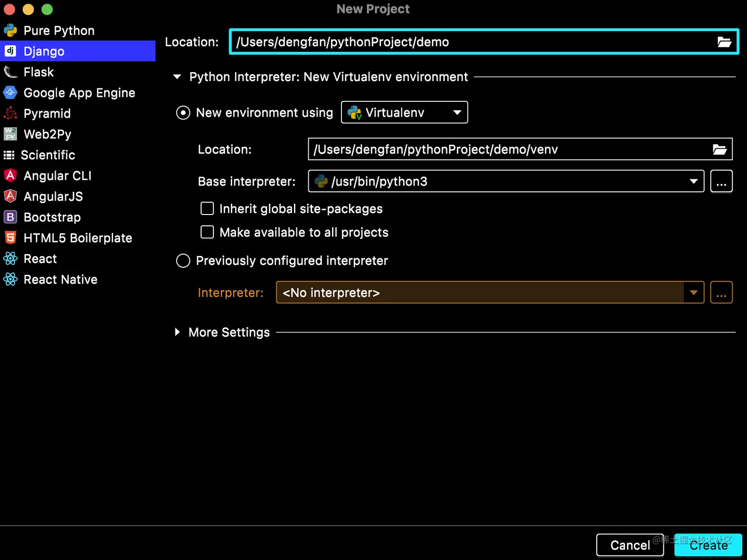Viewport: 747px width, 560px height.
Task: Open Base interpreter /usr/bin/python3 dropdown
Action: pos(506,181)
